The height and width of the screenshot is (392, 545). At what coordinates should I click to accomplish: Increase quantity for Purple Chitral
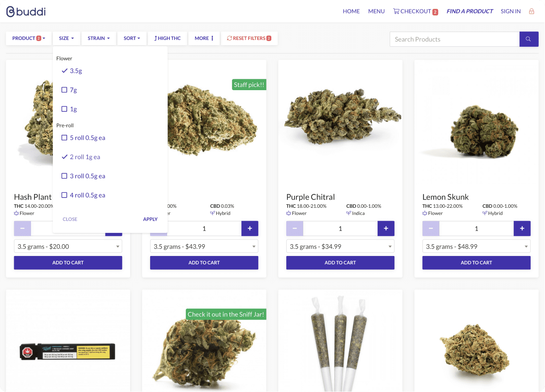tap(386, 229)
